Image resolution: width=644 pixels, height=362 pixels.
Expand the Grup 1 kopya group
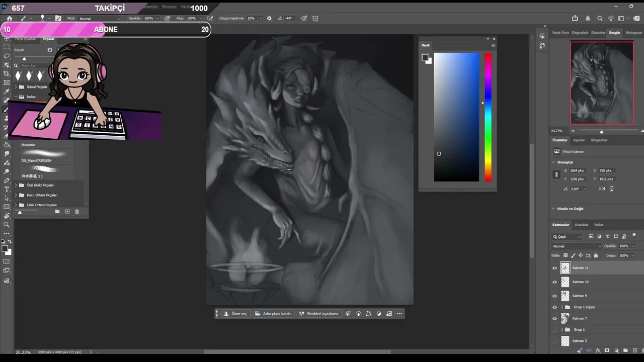coord(561,307)
